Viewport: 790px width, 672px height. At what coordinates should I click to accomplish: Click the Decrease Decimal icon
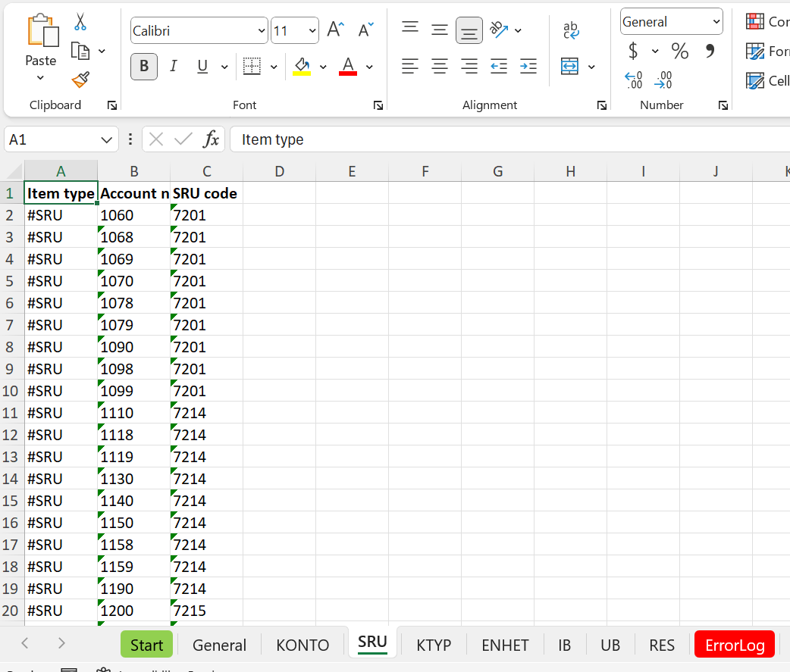tap(663, 80)
